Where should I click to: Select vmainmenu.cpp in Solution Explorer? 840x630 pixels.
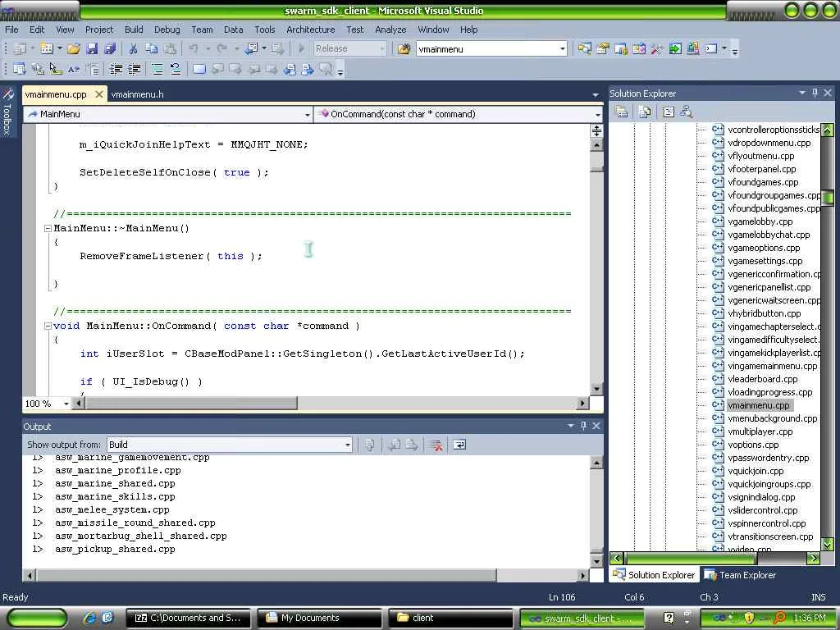(758, 405)
